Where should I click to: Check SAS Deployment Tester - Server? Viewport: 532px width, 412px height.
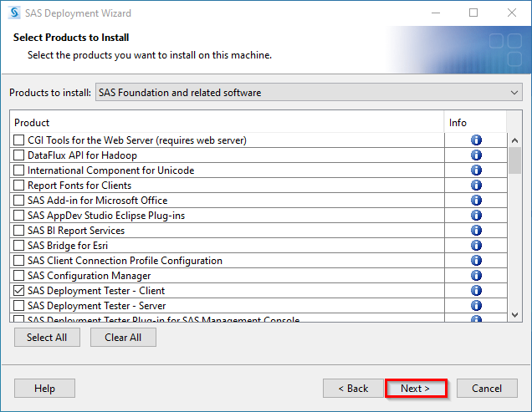click(18, 306)
